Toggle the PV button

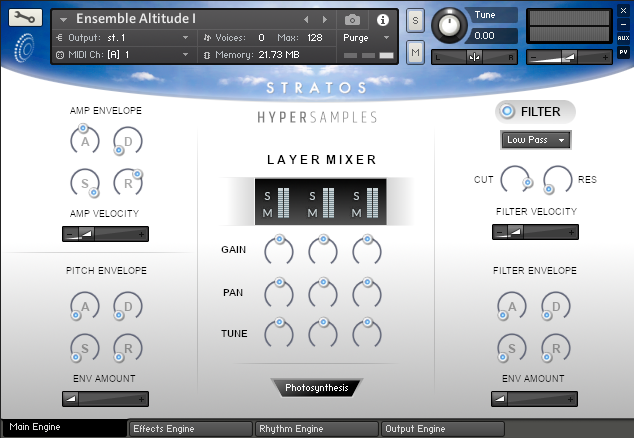pos(623,52)
